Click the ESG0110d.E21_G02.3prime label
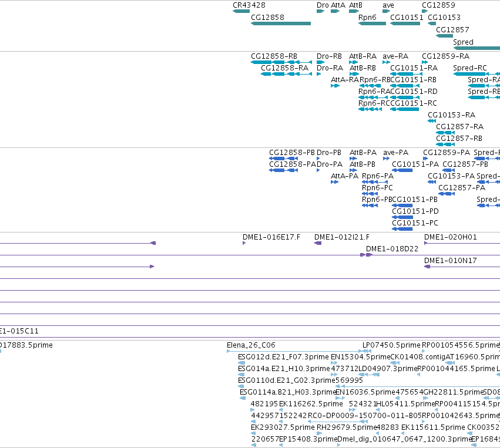This screenshot has height=448, width=500. coord(287,380)
